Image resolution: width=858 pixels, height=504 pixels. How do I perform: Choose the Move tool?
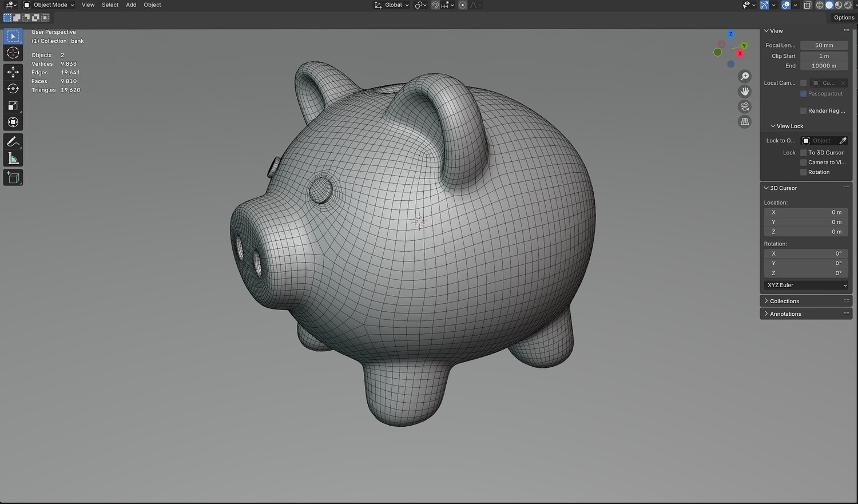(13, 72)
